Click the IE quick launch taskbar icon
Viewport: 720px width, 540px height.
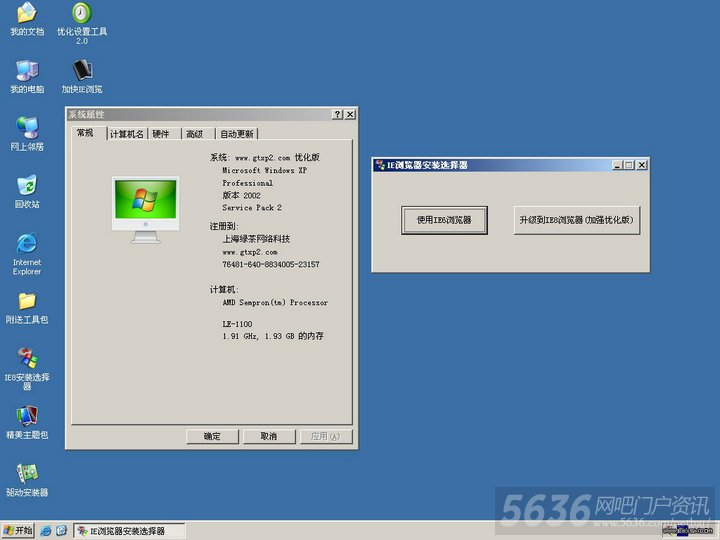[x=46, y=531]
